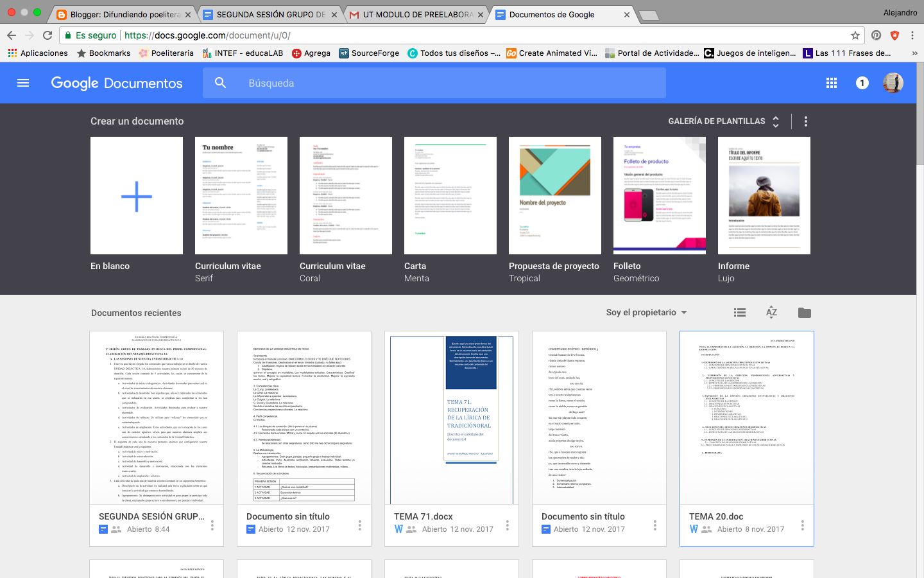Switch to the SEGUNDA SESIÓN GRUPO DE tab

(x=271, y=14)
